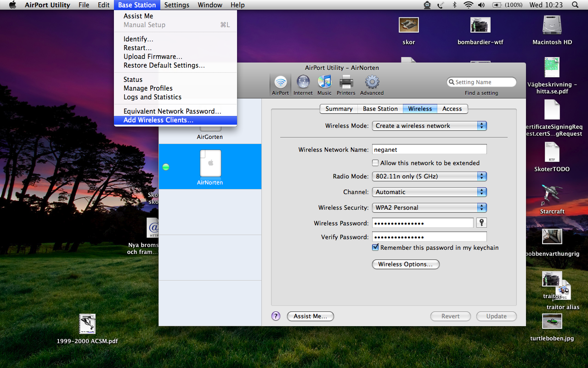Click the password key assistant icon
The width and height of the screenshot is (588, 368).
click(x=481, y=223)
